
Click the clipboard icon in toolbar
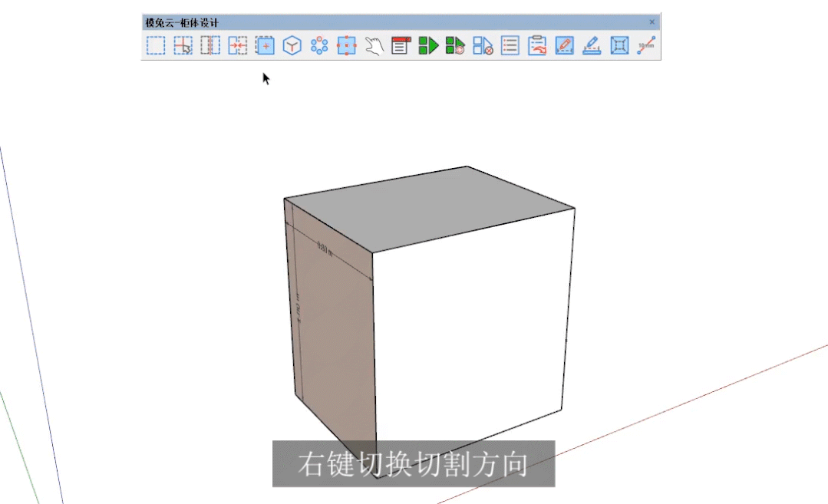537,46
